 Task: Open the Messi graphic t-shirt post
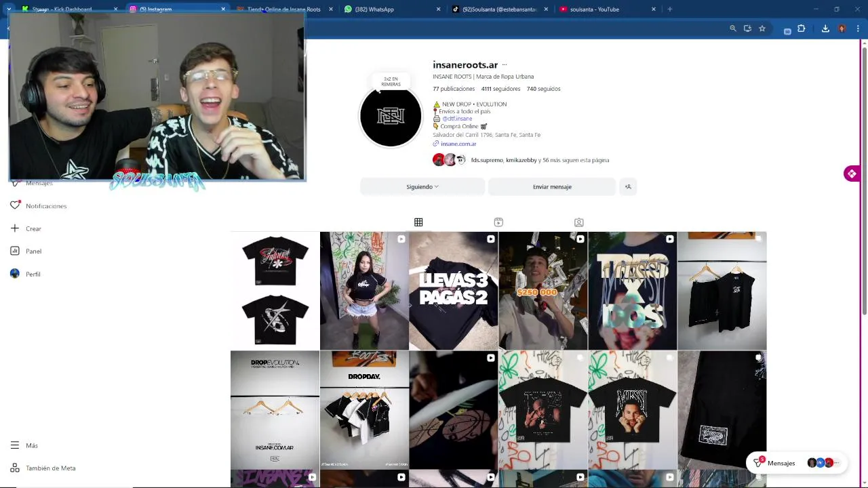click(633, 409)
